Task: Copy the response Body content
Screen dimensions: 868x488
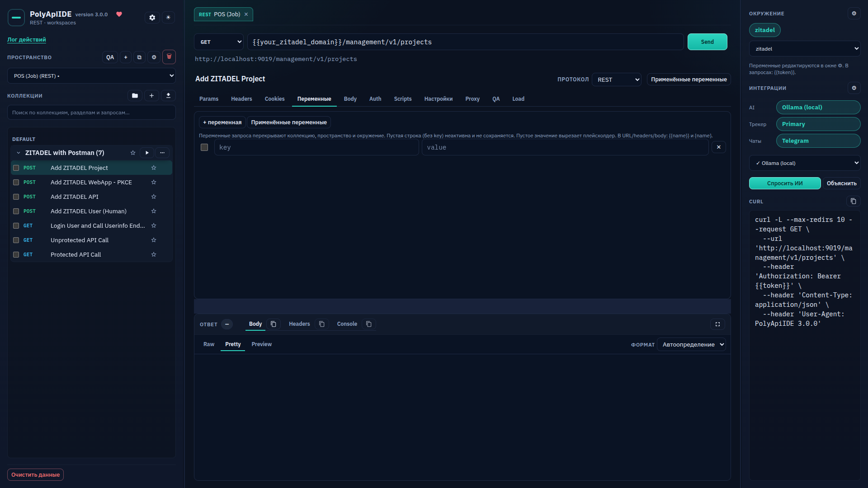Action: [x=274, y=324]
